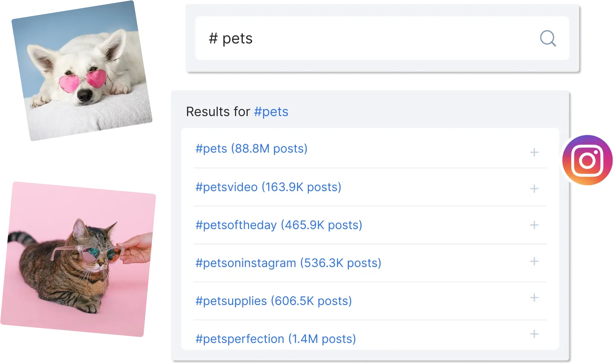Click the magnifying glass search icon
The height and width of the screenshot is (364, 616).
(x=548, y=39)
